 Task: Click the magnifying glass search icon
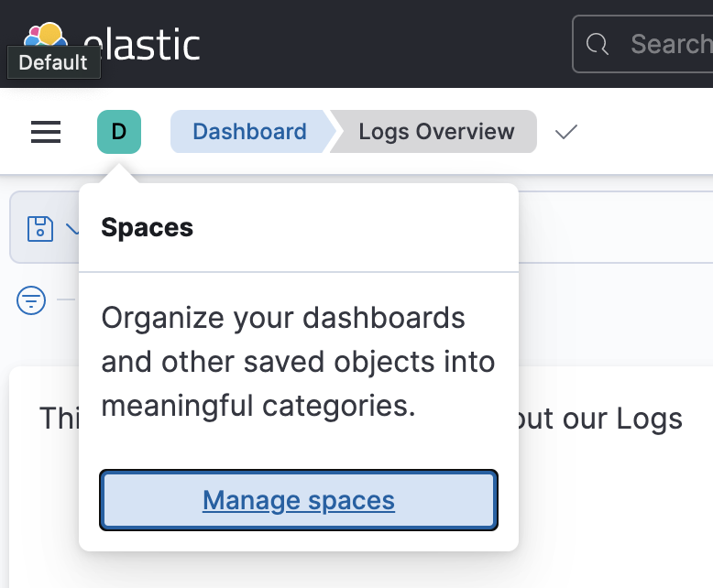[x=597, y=45]
